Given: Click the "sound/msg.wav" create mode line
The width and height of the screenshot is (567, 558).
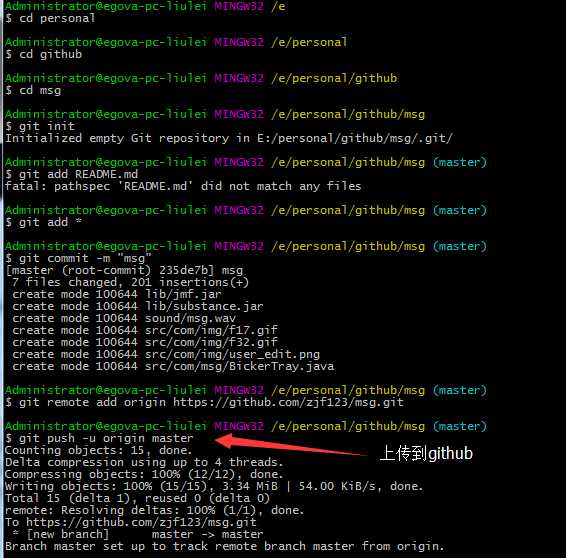Looking at the screenshot, I should point(124,318).
